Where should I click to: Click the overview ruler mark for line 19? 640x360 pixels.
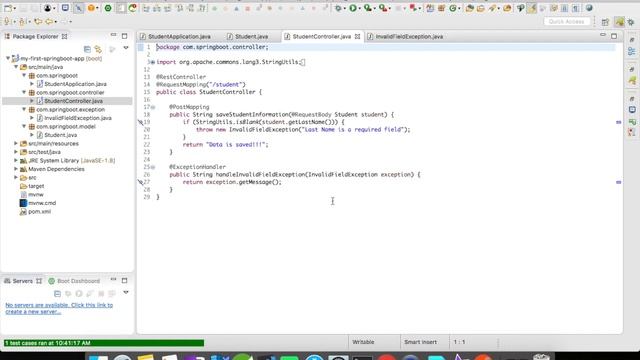pos(618,122)
